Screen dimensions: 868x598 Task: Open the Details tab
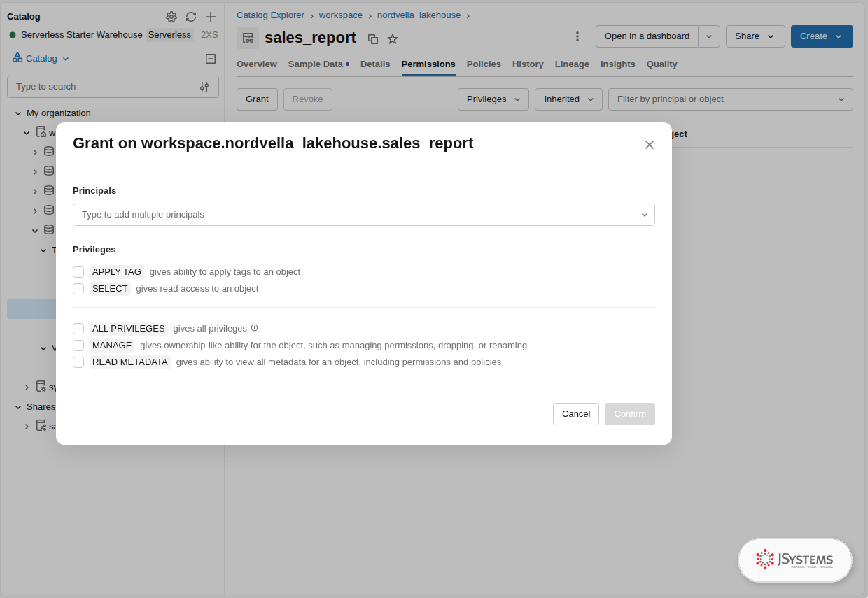pos(375,64)
